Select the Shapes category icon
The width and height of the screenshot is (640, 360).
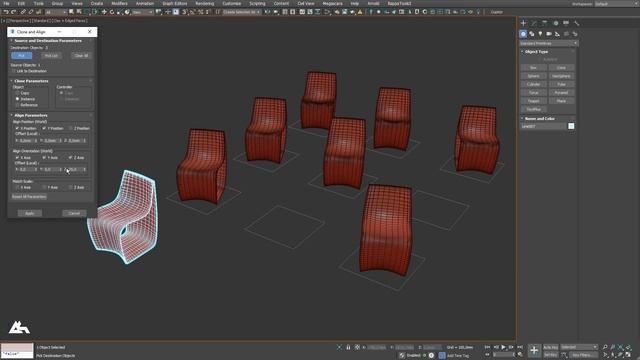531,34
